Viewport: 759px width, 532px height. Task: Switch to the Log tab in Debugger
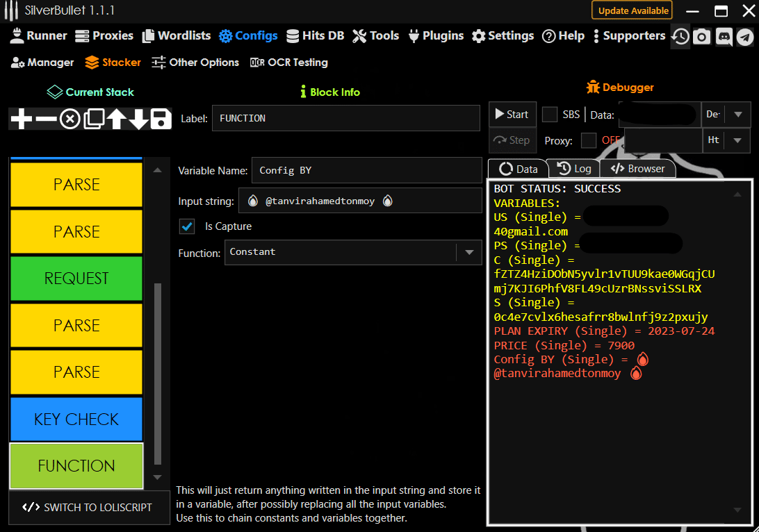575,169
